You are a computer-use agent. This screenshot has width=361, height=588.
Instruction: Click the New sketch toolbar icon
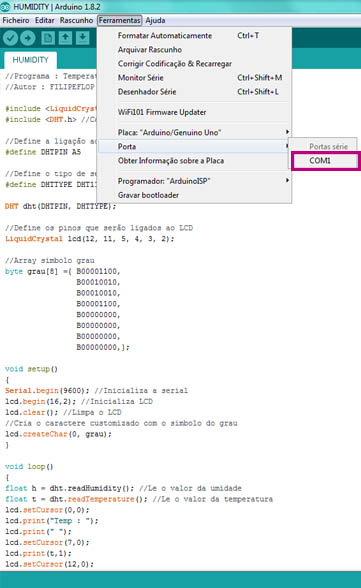pos(48,38)
